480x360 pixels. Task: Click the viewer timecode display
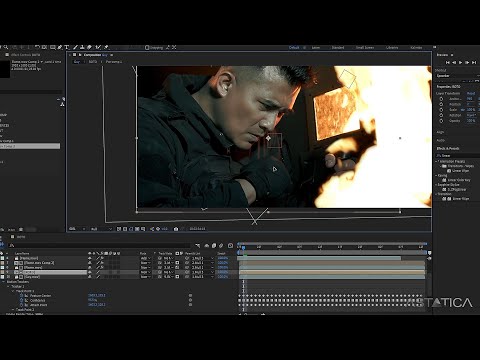(x=197, y=229)
